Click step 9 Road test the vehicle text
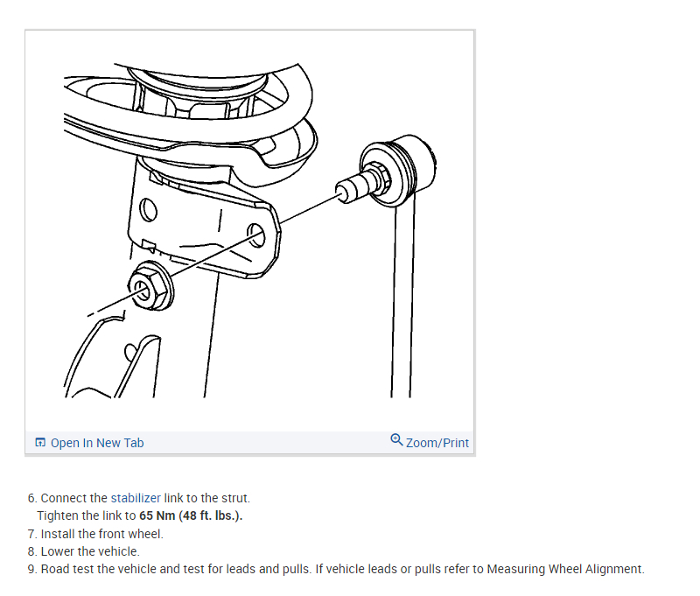This screenshot has width=700, height=596. (169, 569)
